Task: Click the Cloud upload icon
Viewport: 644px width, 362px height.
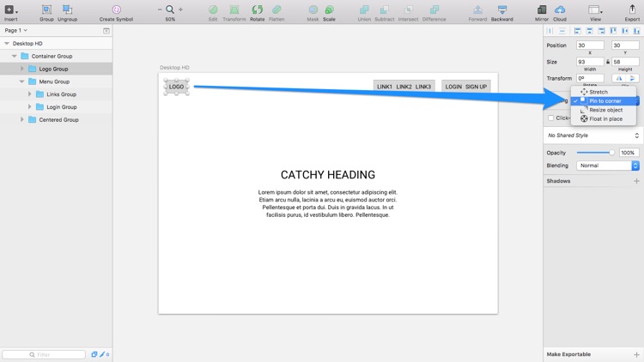Action: 560,9
